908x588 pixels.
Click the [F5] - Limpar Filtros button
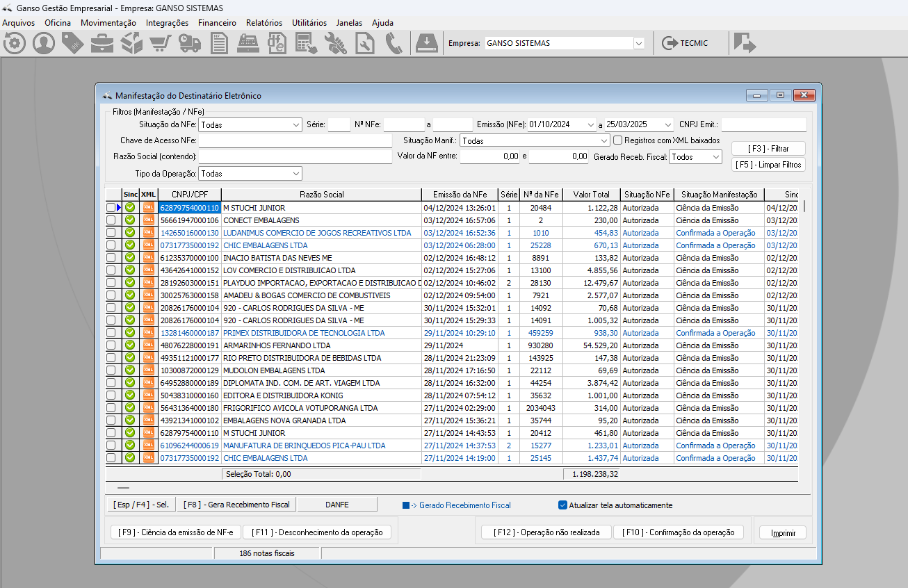[768, 165]
